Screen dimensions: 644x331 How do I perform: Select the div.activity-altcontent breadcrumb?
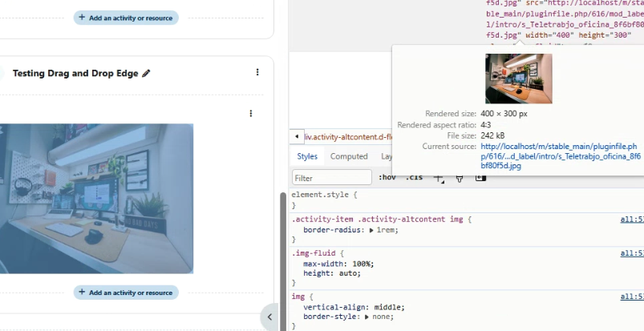(348, 137)
